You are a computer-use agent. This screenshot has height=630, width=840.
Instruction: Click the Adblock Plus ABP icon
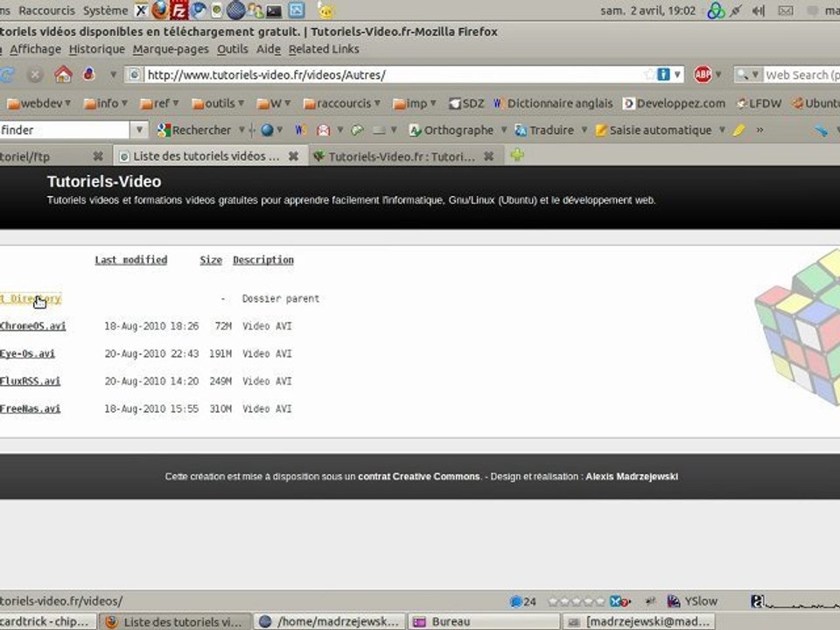click(703, 74)
